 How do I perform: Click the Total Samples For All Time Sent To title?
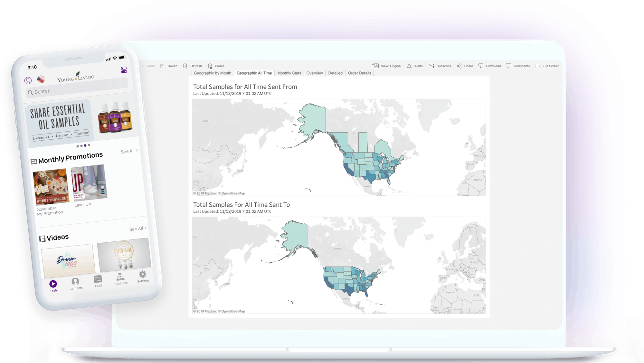coord(241,205)
